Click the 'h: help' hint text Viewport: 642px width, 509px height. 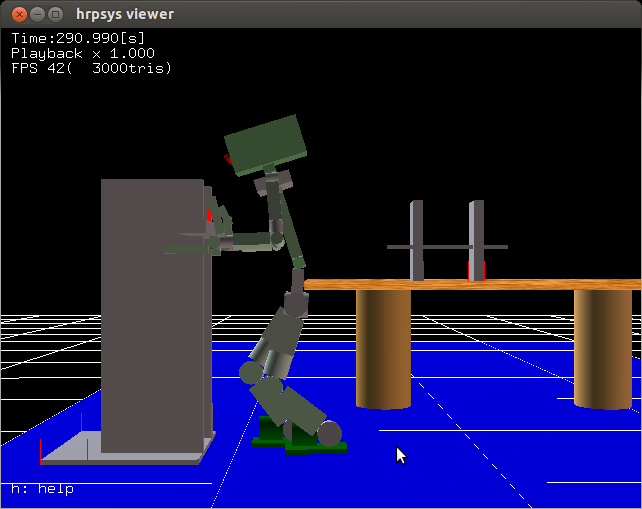42,489
